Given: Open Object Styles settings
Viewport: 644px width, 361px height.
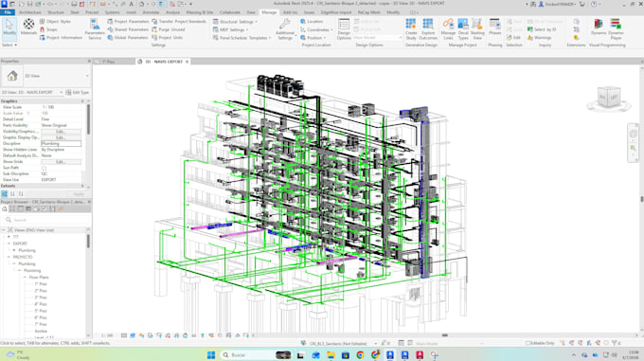Looking at the screenshot, I should 55,22.
